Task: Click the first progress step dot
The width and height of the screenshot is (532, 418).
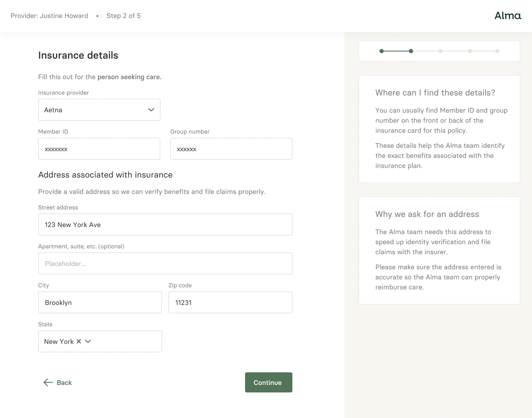Action: [382, 51]
